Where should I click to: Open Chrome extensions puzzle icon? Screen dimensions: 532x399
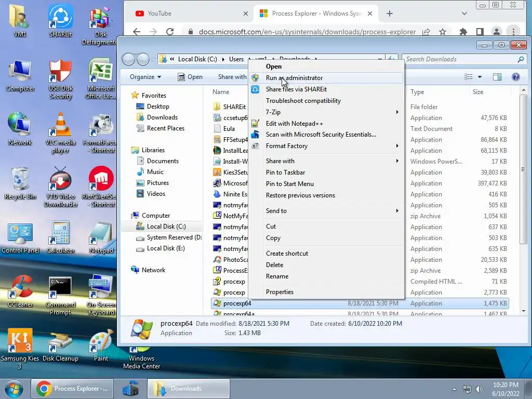pyautogui.click(x=463, y=32)
